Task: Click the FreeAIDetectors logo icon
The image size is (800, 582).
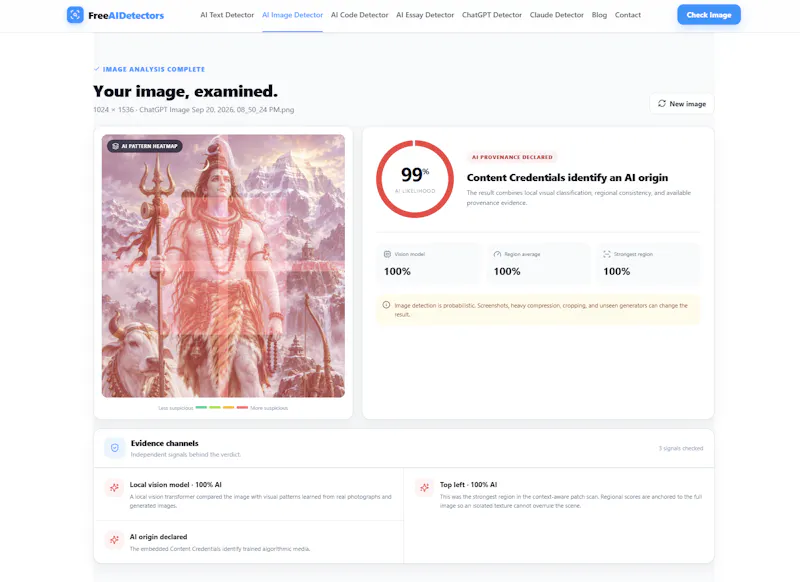Action: tap(75, 15)
